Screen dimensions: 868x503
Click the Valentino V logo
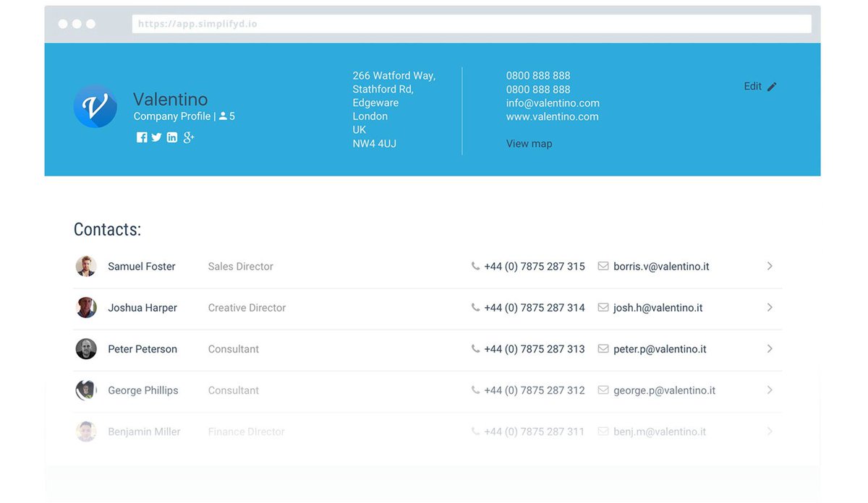[95, 106]
